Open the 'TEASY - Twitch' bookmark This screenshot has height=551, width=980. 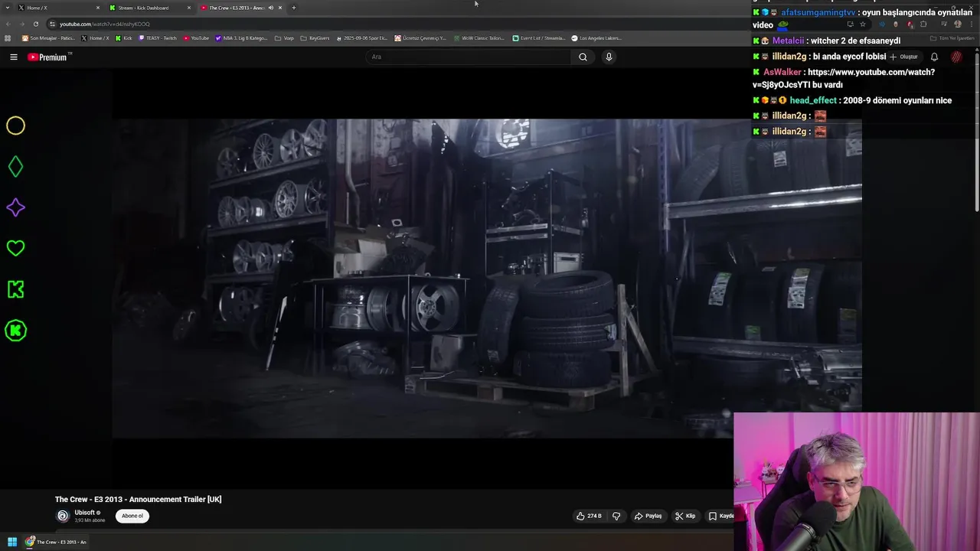158,38
